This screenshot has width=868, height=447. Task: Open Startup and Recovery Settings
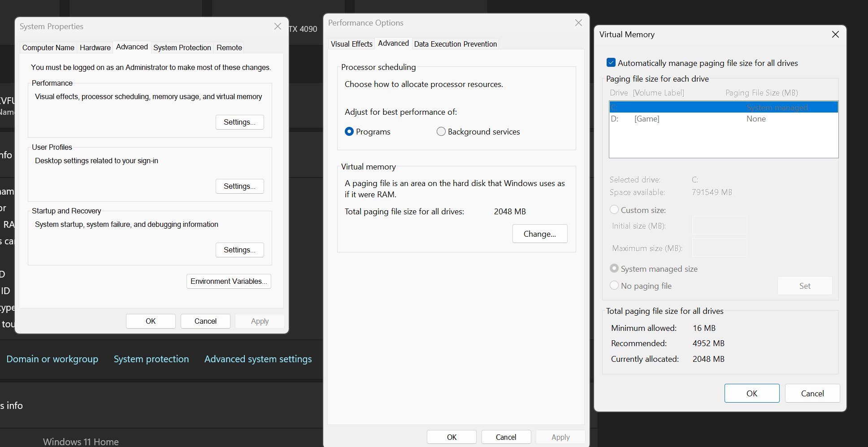(240, 250)
